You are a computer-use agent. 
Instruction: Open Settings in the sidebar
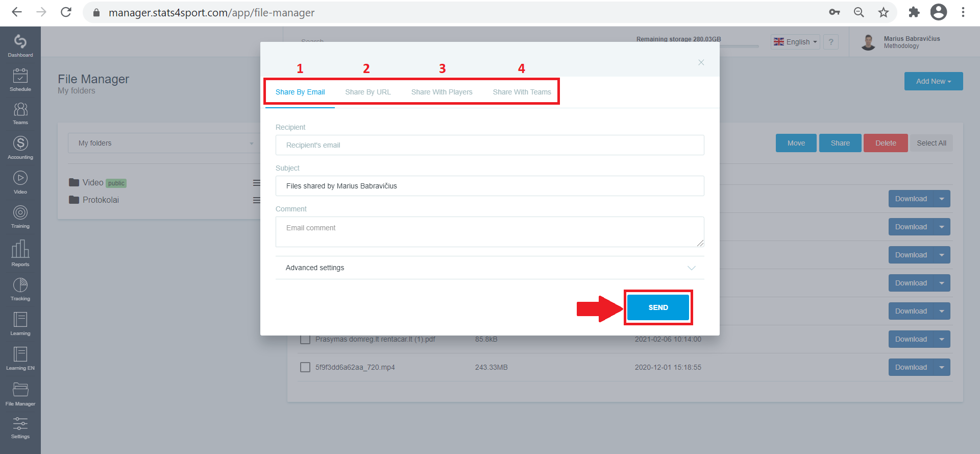pyautogui.click(x=20, y=428)
